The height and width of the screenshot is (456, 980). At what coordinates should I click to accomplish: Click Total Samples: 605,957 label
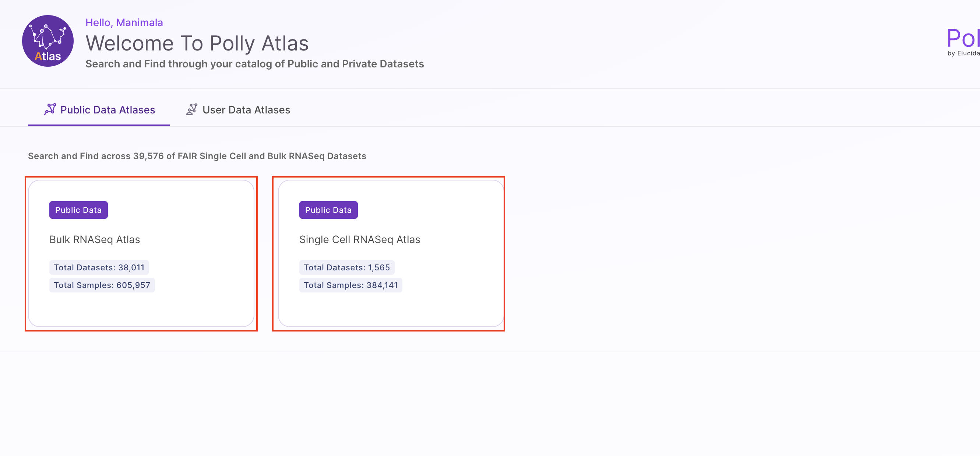pos(102,285)
